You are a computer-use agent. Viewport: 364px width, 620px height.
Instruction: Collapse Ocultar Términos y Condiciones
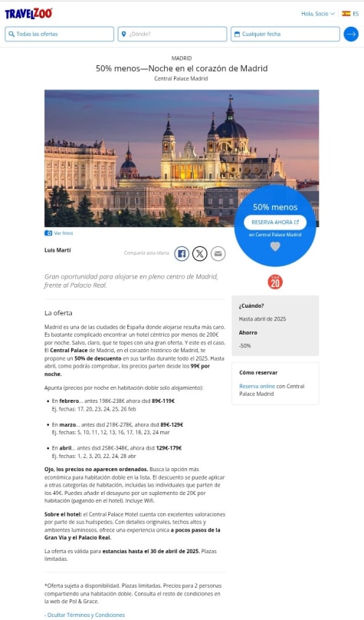click(x=84, y=615)
